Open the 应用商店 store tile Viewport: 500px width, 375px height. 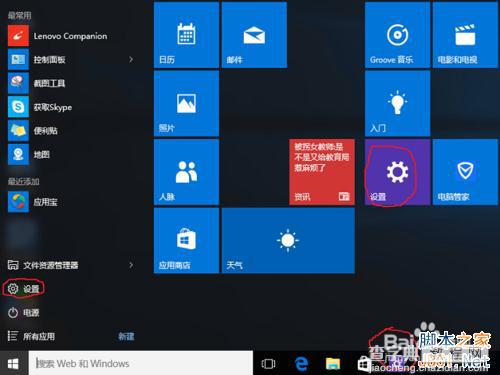[186, 241]
